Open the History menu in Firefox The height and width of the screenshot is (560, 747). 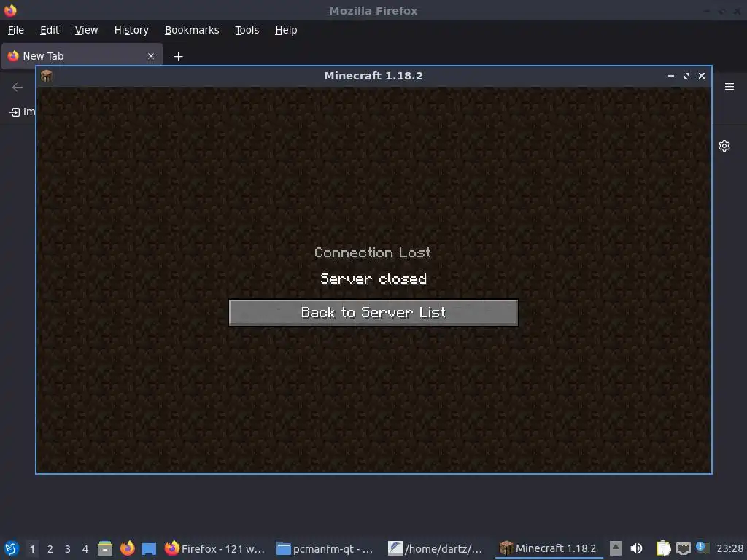[131, 30]
